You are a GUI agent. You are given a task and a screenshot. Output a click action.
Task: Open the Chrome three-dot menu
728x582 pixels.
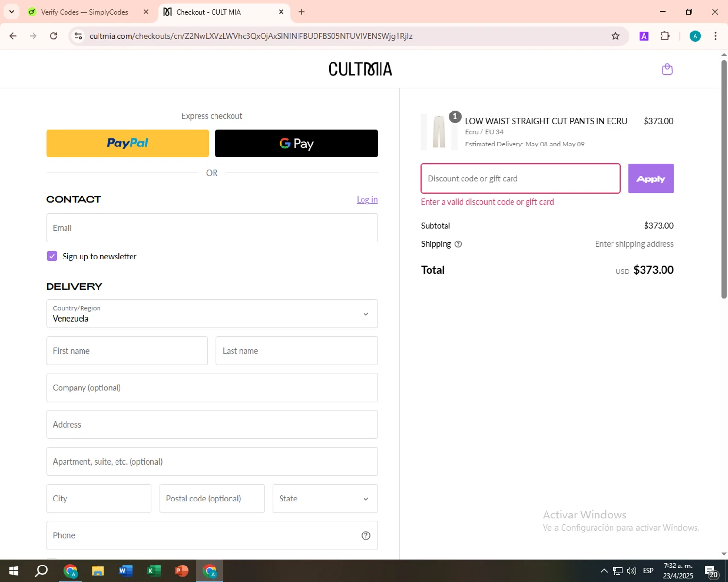pyautogui.click(x=715, y=36)
